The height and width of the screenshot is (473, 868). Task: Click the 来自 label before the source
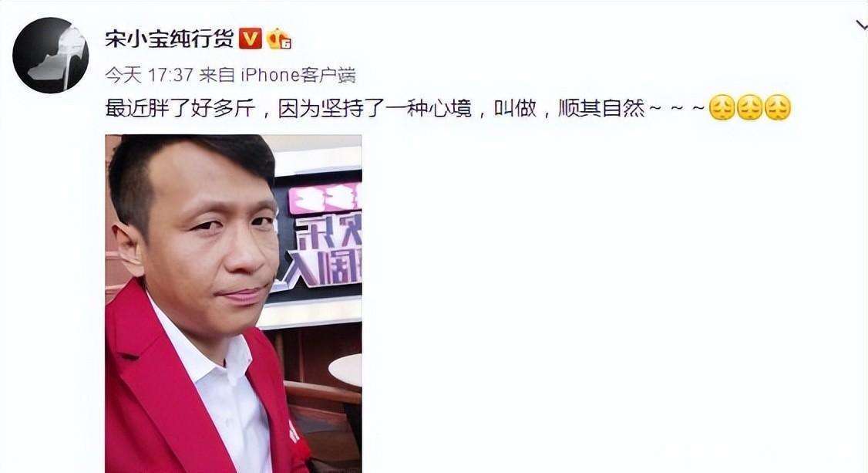(217, 75)
